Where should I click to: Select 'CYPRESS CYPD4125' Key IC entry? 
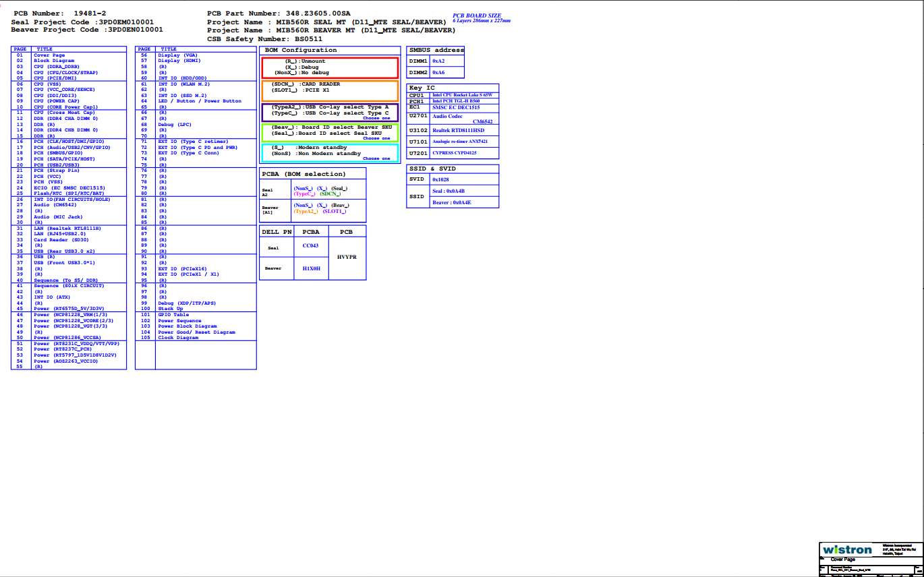pyautogui.click(x=455, y=153)
